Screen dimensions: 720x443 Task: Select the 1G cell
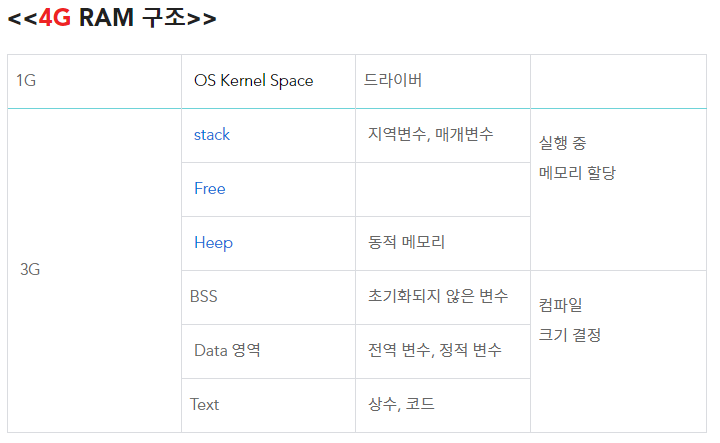pyautogui.click(x=95, y=81)
